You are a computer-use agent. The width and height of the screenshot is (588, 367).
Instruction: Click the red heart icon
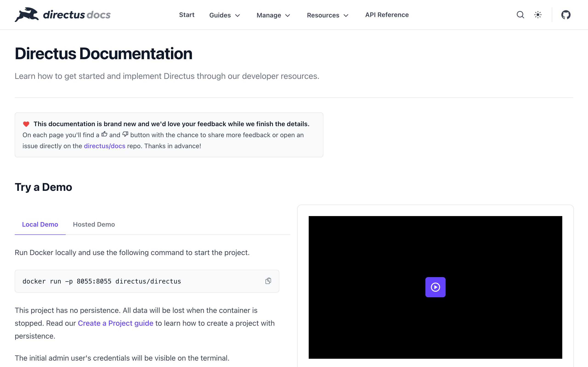click(x=26, y=124)
